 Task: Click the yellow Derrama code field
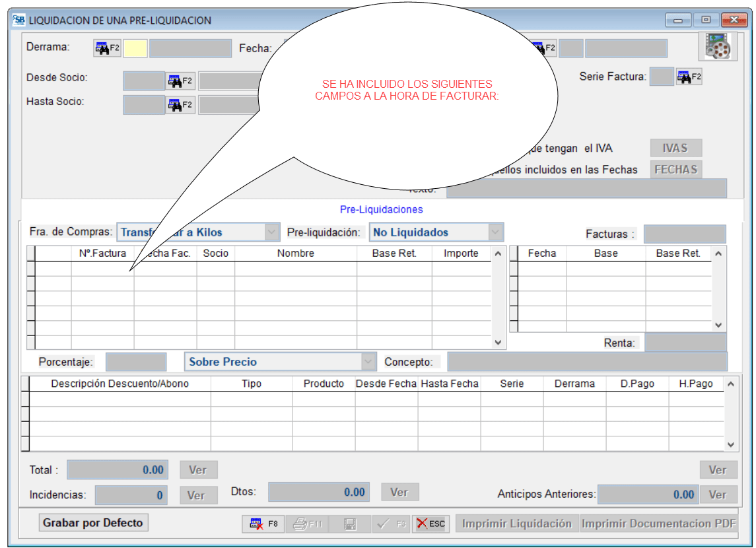[135, 48]
